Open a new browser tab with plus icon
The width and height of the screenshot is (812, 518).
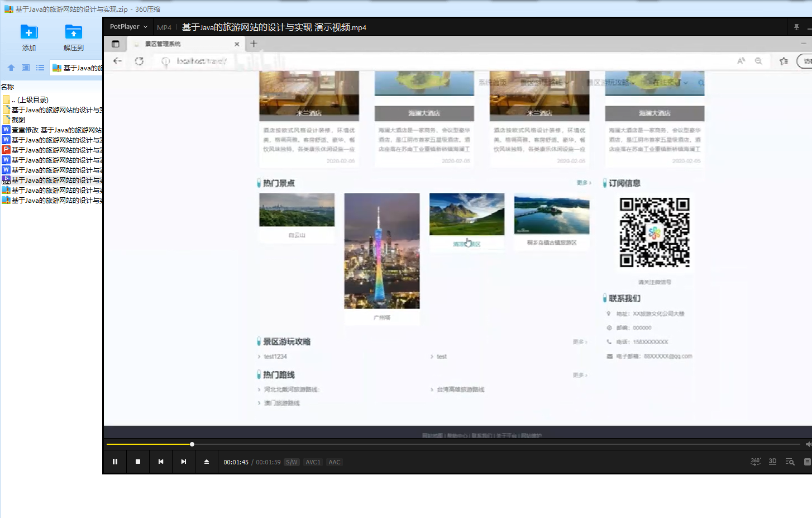coord(254,44)
